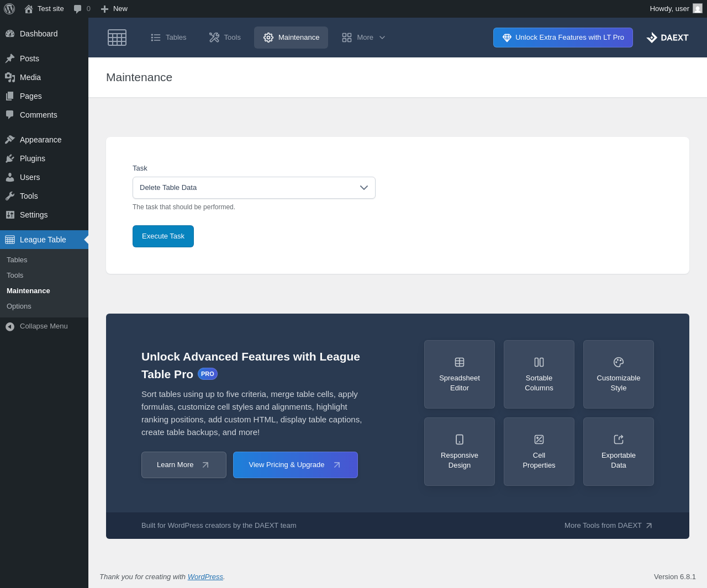Click the DAEXT logo
This screenshot has width=707, height=588.
pos(667,38)
